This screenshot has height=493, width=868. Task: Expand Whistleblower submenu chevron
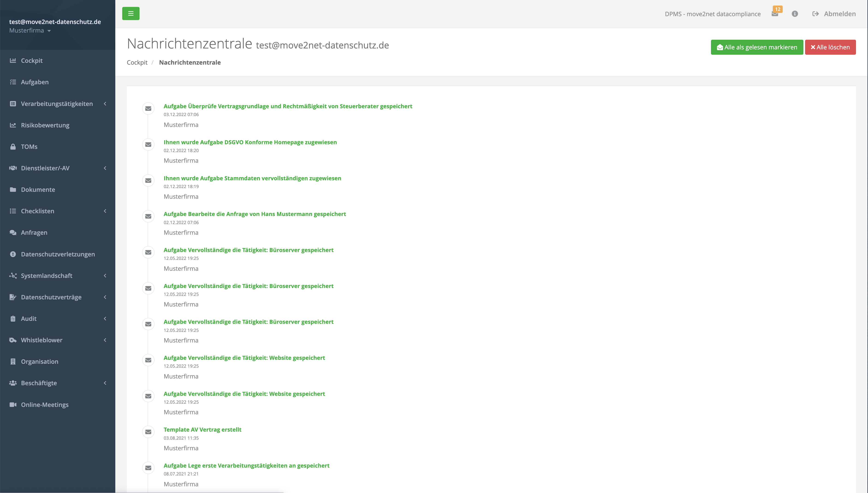pos(105,340)
